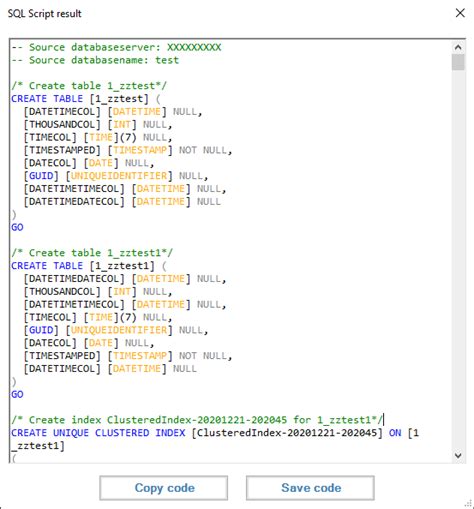The width and height of the screenshot is (474, 509).
Task: Click the Create index ClusteredIndex comment line
Action: coord(197,420)
